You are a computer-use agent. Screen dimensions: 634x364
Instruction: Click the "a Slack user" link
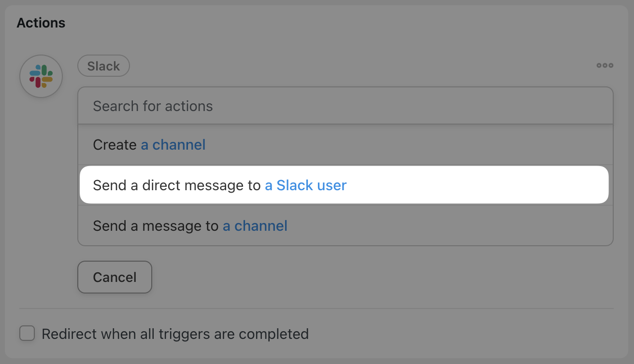click(305, 185)
